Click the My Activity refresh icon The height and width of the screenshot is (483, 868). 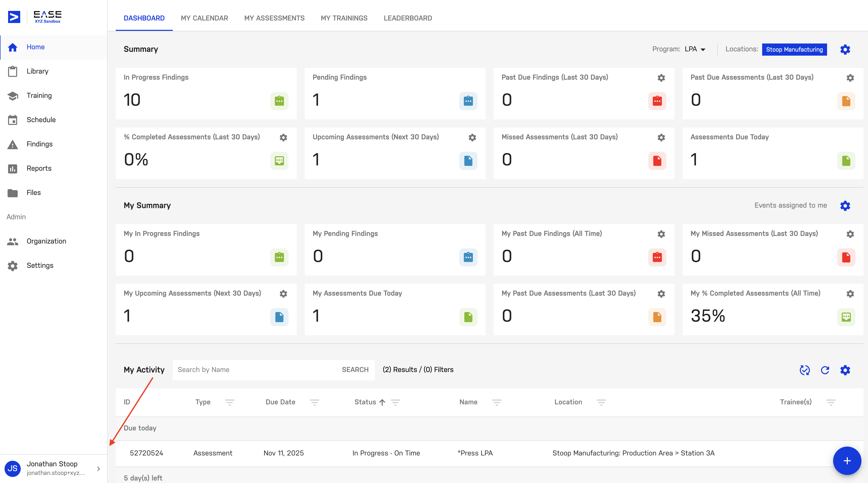825,370
